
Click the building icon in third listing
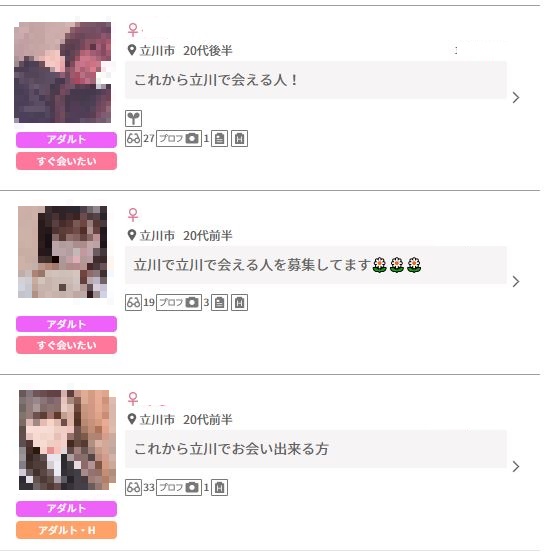pyautogui.click(x=219, y=488)
